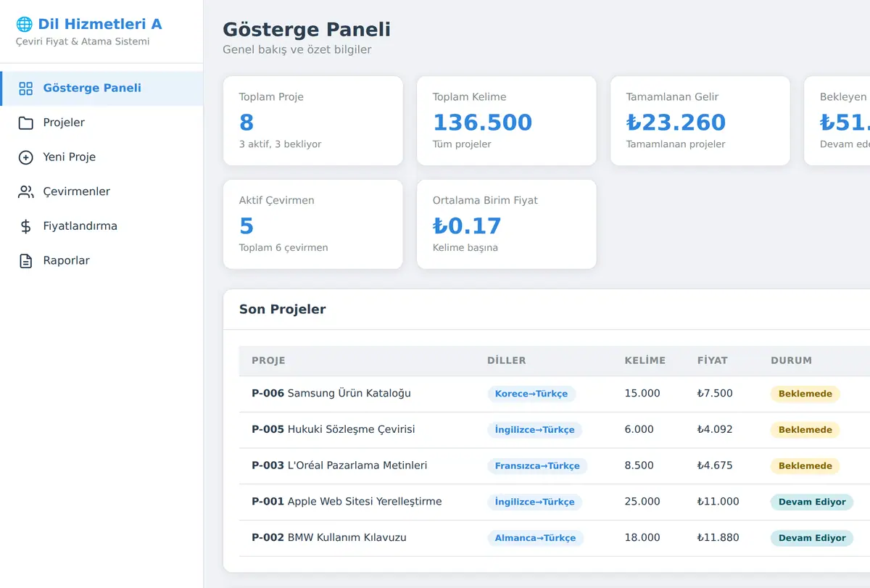Click the Son Projeler heading
Screen dimensions: 870x588
tap(283, 310)
